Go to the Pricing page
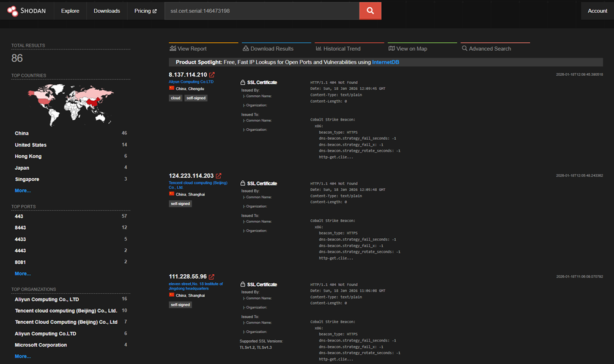This screenshot has width=614, height=364. [146, 11]
